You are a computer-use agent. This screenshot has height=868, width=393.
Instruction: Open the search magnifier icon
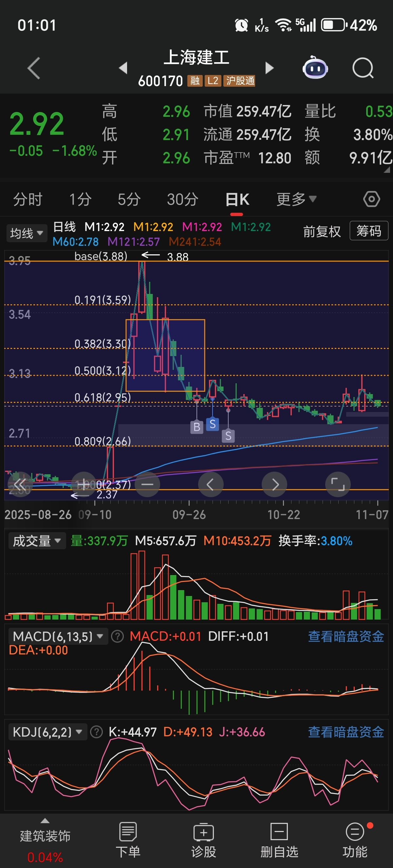click(x=363, y=68)
